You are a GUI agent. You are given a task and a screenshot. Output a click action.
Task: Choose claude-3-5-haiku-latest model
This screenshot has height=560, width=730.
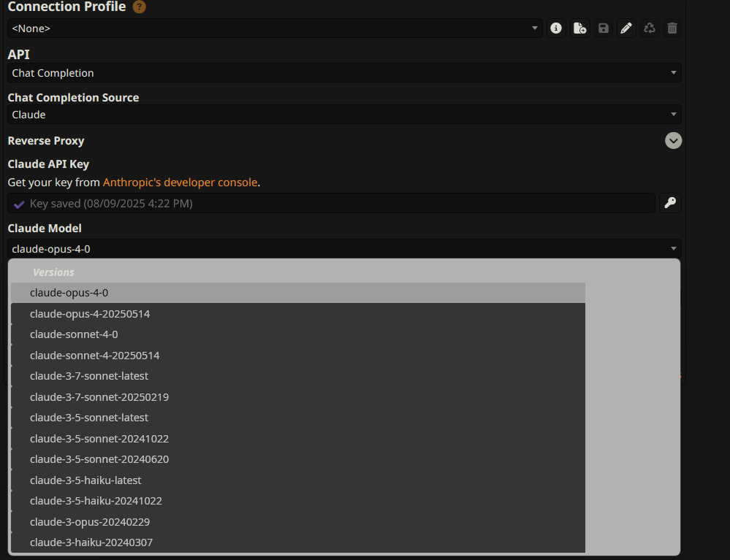pyautogui.click(x=298, y=480)
